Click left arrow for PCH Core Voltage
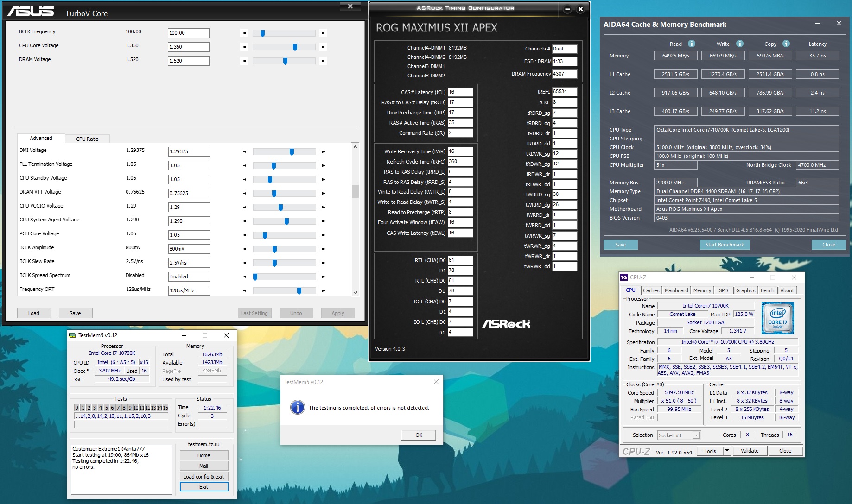852x504 pixels. point(244,235)
